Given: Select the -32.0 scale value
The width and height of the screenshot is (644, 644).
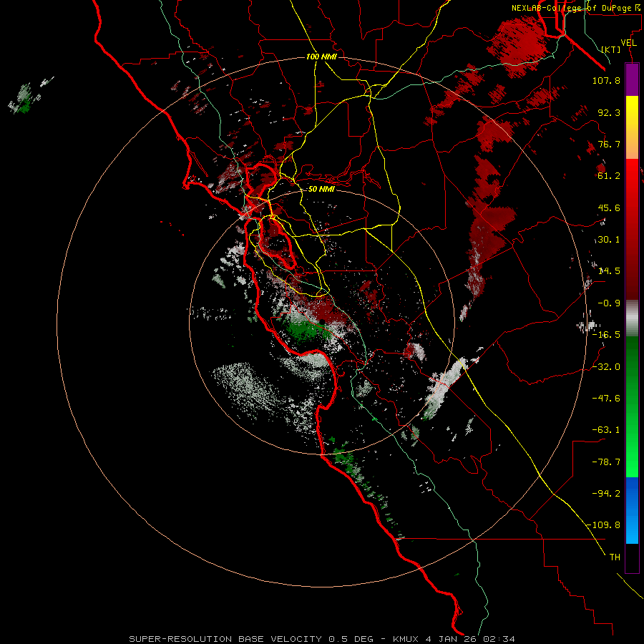Looking at the screenshot, I should coord(606,367).
